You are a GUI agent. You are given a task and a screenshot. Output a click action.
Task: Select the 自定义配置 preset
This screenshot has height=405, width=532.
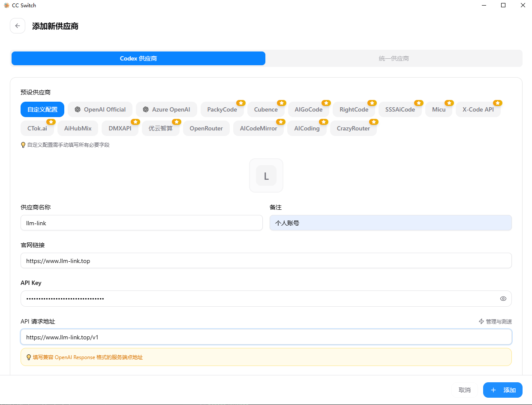click(x=42, y=109)
